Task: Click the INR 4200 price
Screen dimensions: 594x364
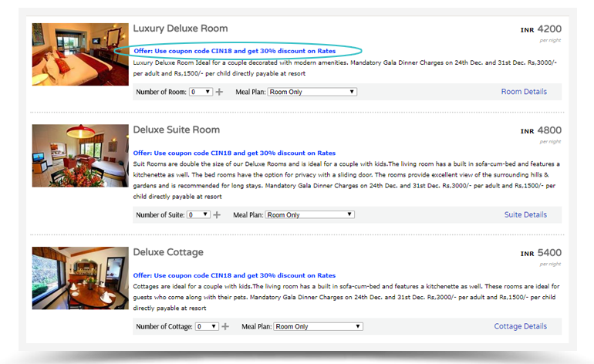Action: coord(541,29)
